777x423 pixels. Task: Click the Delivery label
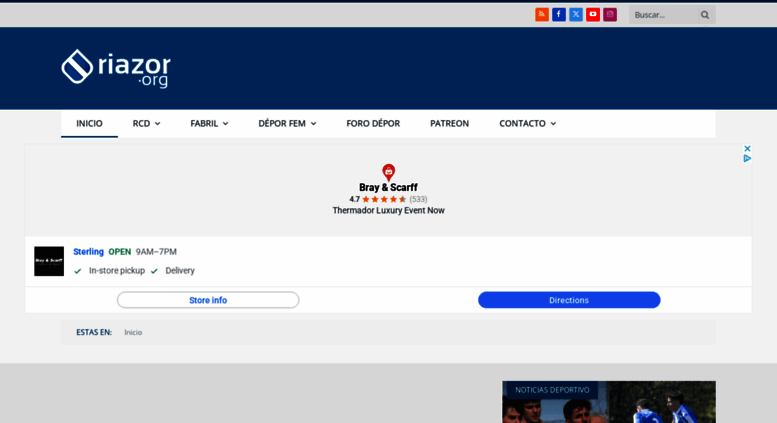180,270
